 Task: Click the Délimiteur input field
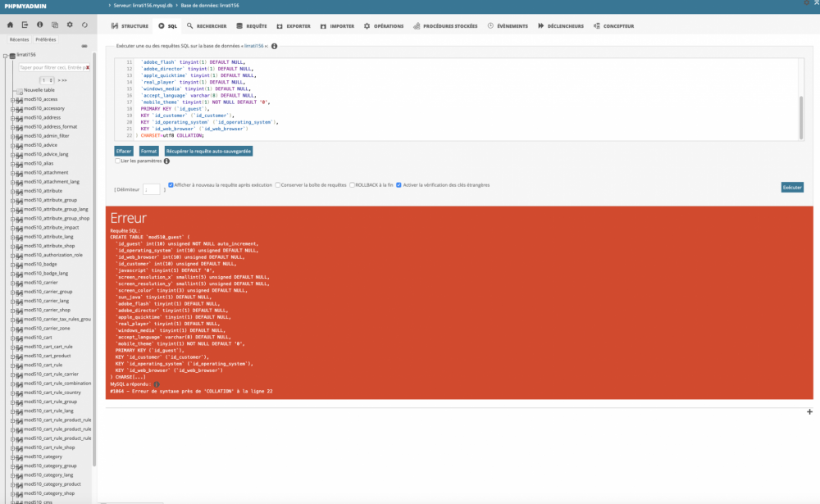coord(152,190)
